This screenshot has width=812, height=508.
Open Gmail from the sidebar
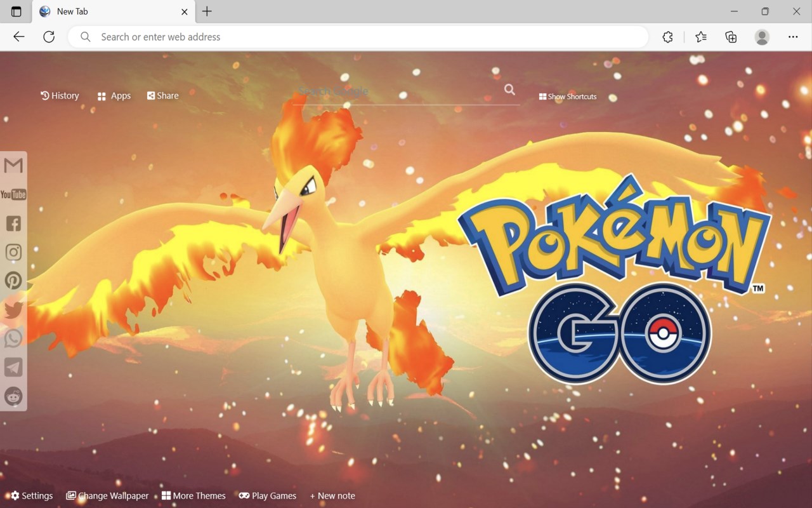tap(13, 166)
